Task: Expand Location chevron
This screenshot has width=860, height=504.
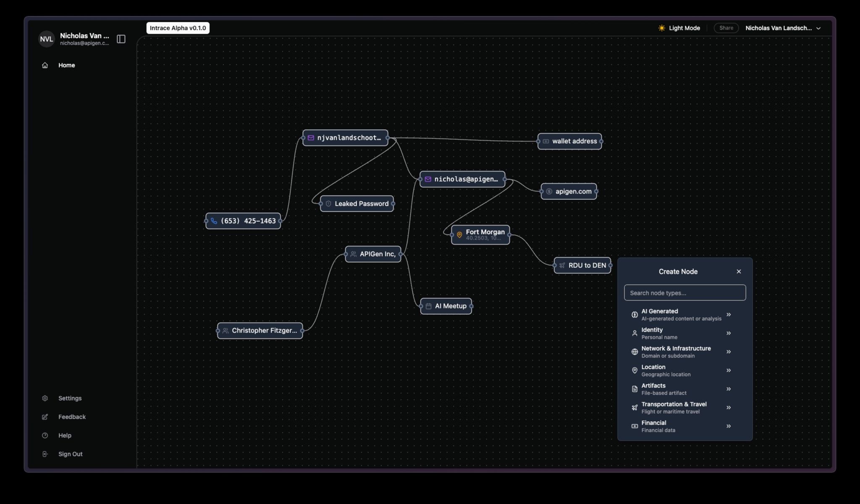Action: pos(729,370)
